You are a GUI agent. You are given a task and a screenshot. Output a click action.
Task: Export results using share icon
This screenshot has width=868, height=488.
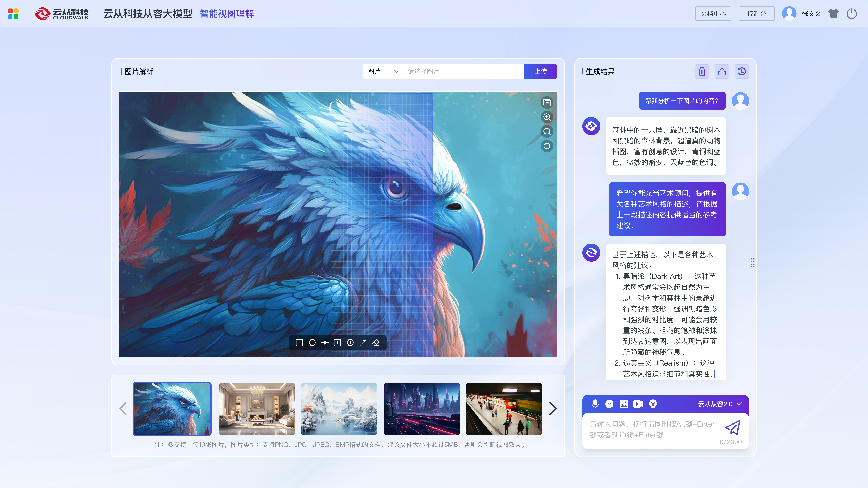click(722, 71)
